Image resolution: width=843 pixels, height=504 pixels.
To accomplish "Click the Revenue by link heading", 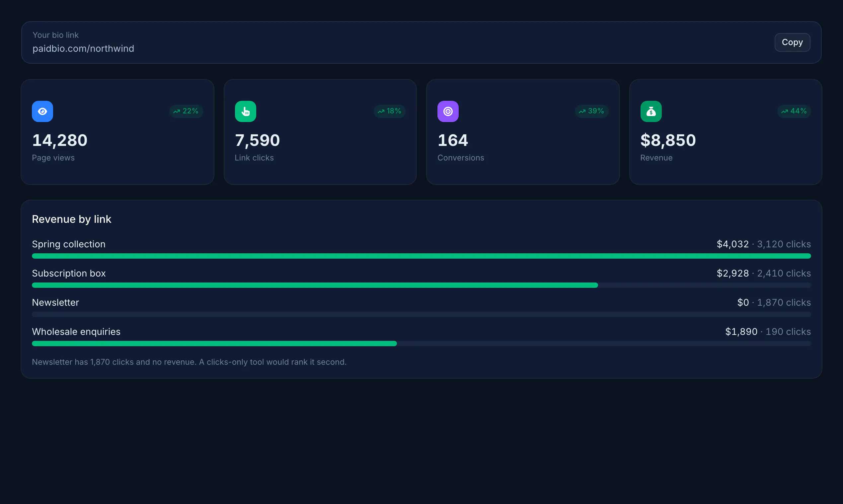I will click(x=72, y=220).
